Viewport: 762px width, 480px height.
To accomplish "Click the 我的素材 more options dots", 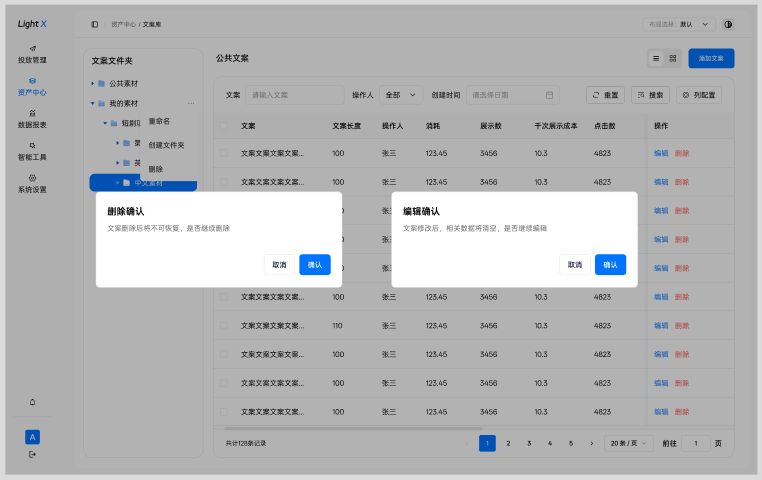I will click(x=191, y=103).
